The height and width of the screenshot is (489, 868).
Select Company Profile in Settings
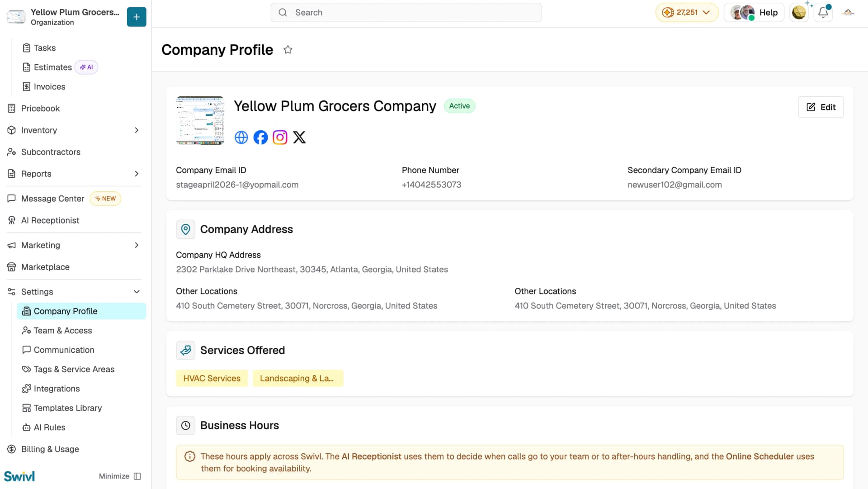tap(81, 311)
